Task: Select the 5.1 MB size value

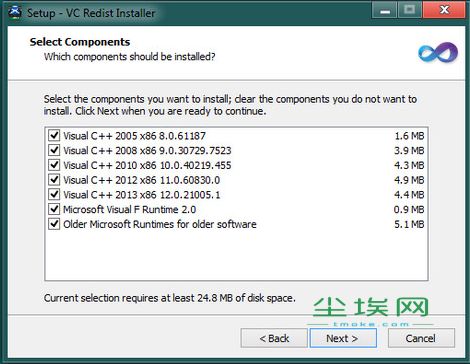Action: coord(409,224)
